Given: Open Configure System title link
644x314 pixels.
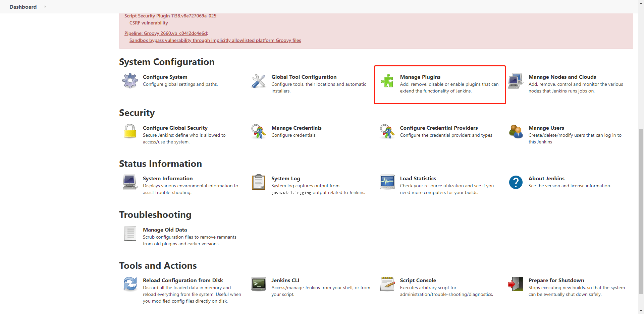Looking at the screenshot, I should pyautogui.click(x=165, y=77).
